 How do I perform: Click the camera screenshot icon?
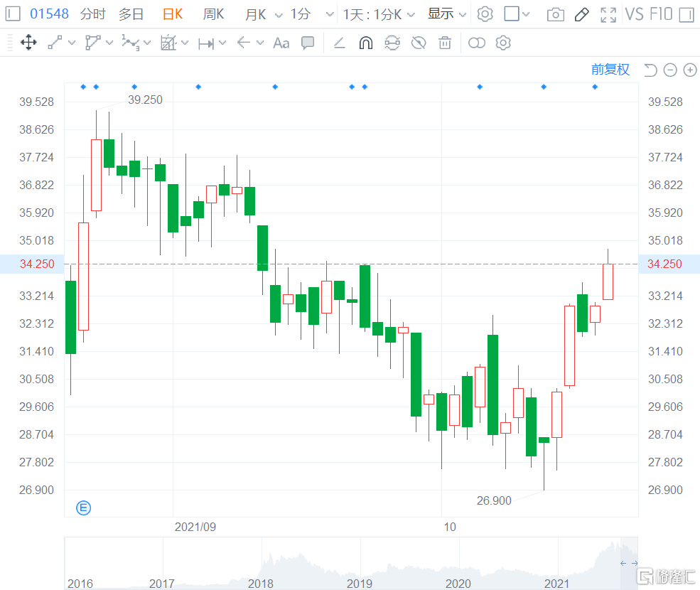pyautogui.click(x=556, y=14)
